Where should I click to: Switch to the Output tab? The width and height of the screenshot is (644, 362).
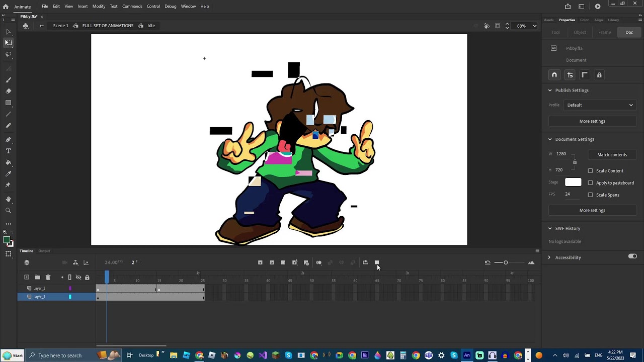pos(44,251)
